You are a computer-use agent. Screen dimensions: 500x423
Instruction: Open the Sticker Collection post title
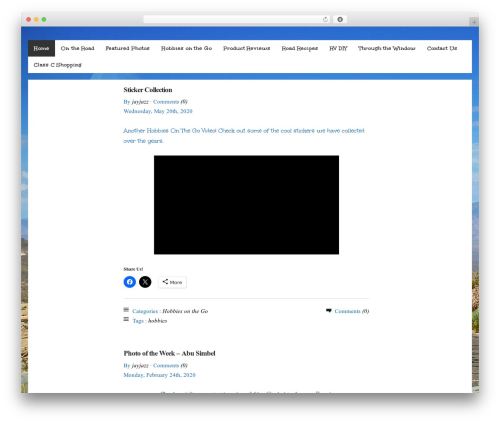tap(148, 90)
